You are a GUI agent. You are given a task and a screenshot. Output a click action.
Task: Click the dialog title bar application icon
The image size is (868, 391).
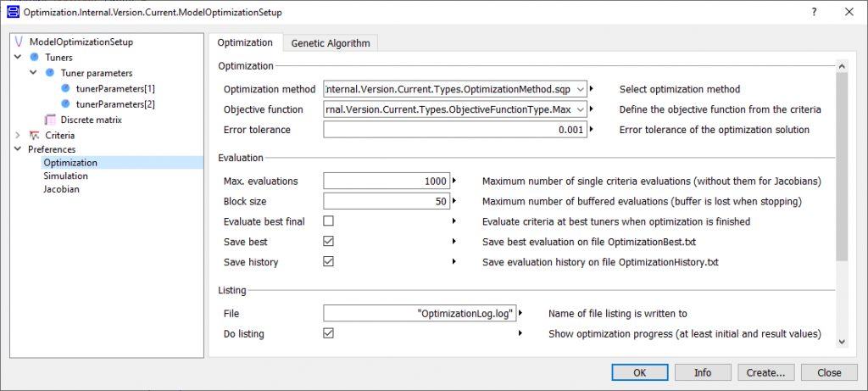tap(12, 12)
